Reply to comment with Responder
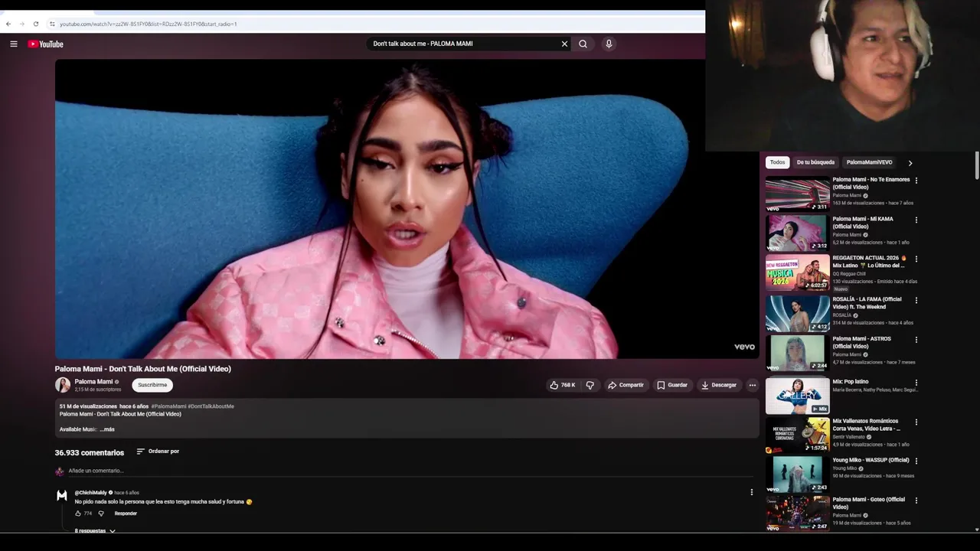Viewport: 980px width, 551px height. tap(126, 514)
